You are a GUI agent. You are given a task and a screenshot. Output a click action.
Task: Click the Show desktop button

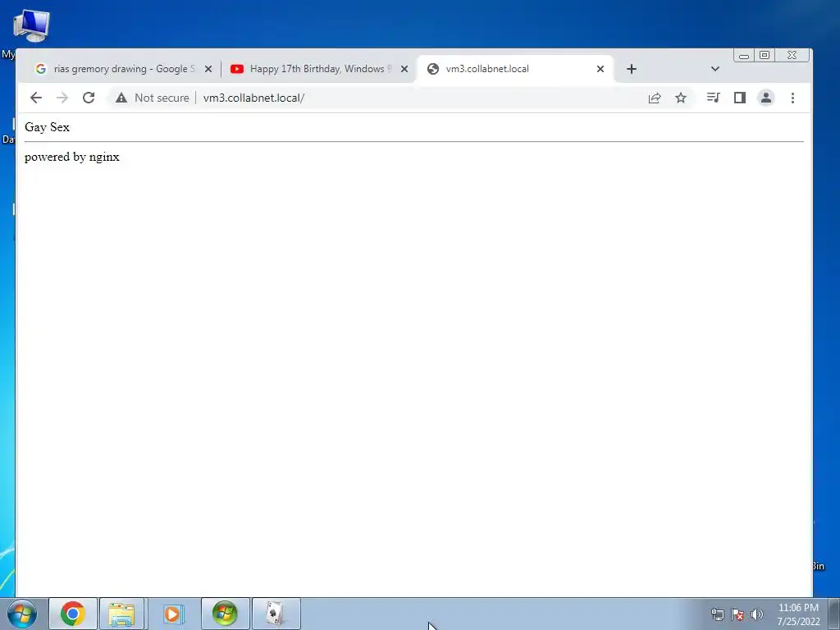point(834,614)
